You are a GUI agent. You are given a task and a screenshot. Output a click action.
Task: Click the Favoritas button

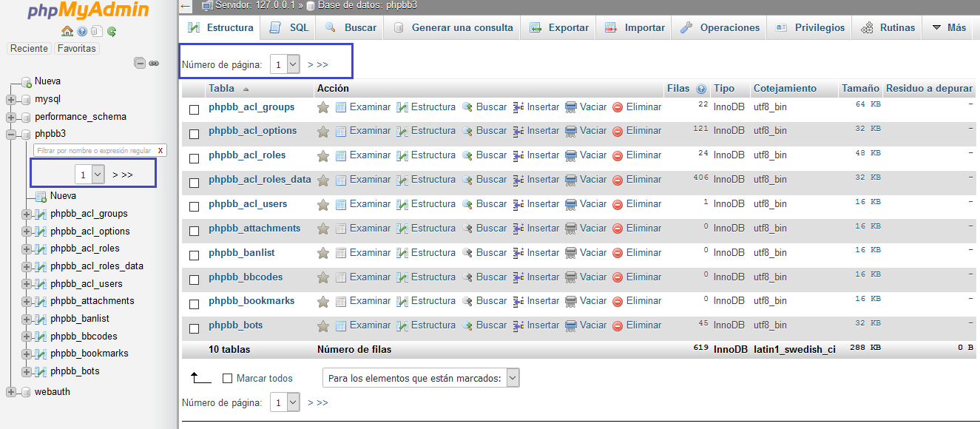[76, 48]
